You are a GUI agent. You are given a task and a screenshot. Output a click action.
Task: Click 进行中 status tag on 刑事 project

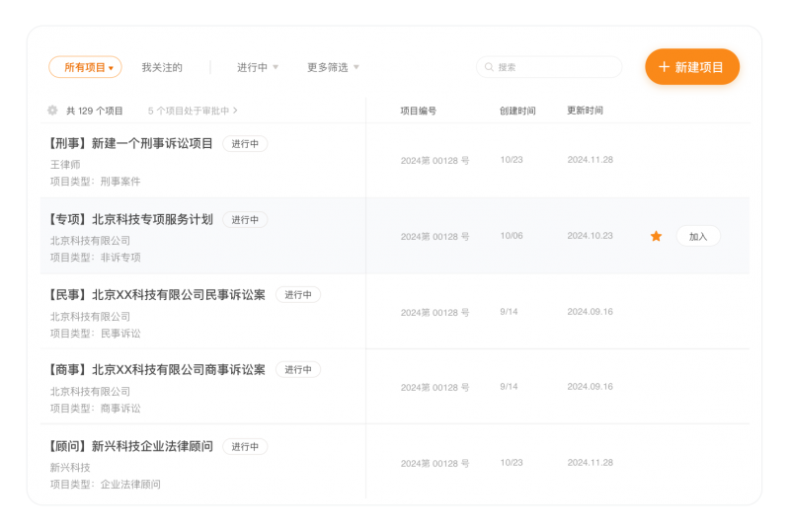click(245, 144)
